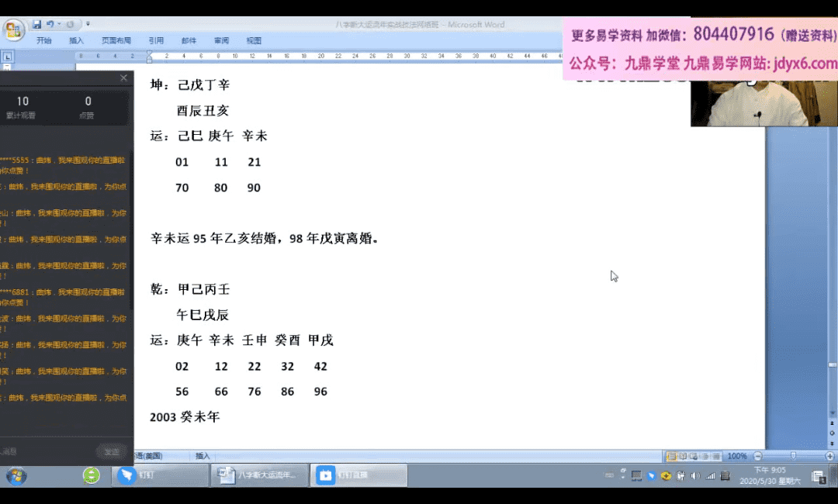Open the Undo history dropdown arrow
Screen dimensions: 838x504
pyautogui.click(x=59, y=25)
